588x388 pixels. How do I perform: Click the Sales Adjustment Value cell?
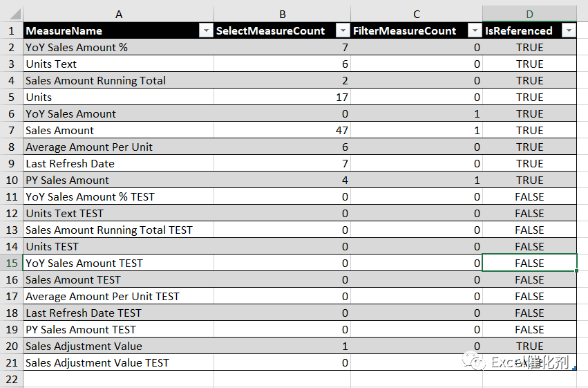pyautogui.click(x=119, y=346)
